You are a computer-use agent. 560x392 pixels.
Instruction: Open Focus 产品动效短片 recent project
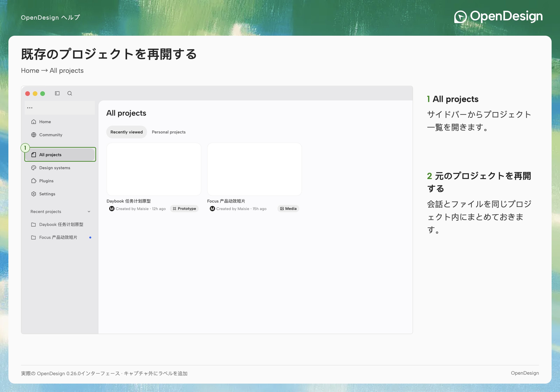tap(60, 237)
